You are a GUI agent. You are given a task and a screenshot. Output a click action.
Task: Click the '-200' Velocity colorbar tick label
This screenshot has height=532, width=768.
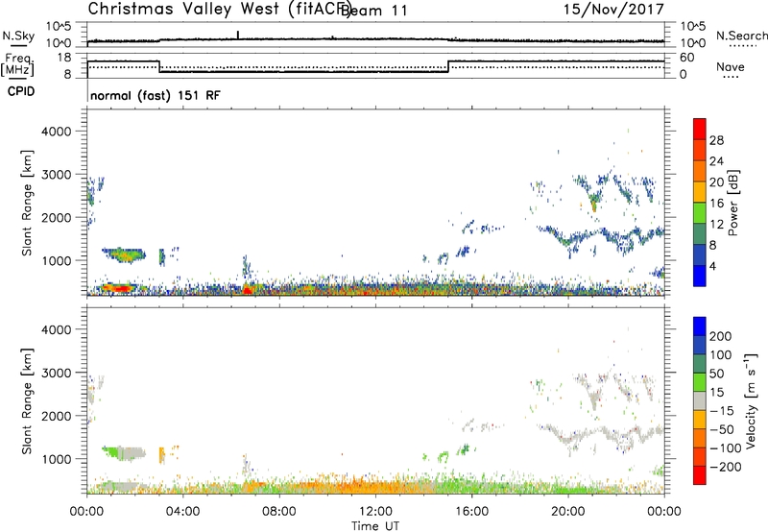[725, 467]
